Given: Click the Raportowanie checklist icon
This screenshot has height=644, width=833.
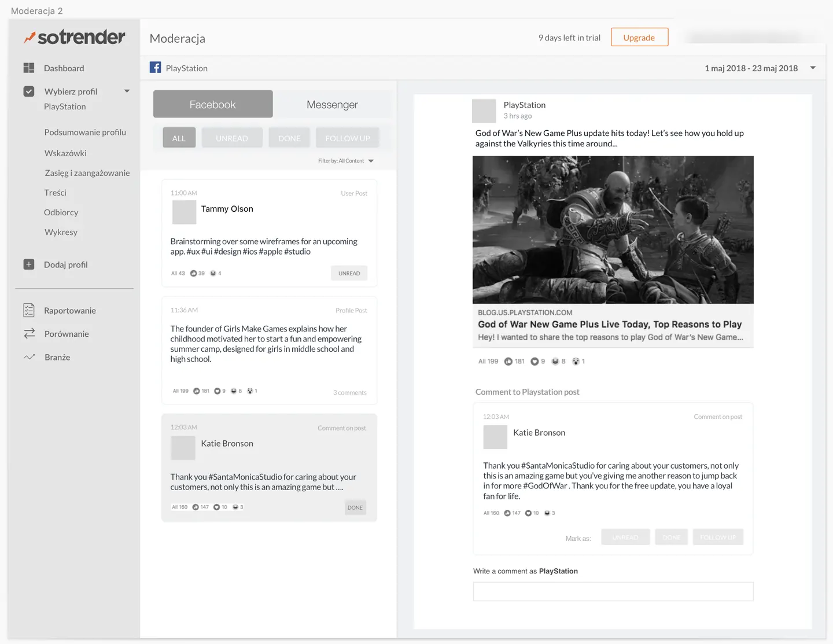Looking at the screenshot, I should [x=29, y=310].
